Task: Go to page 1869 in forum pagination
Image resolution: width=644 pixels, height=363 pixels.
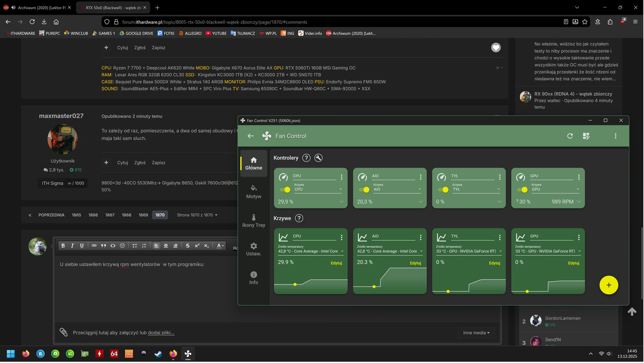Action: 143,215
